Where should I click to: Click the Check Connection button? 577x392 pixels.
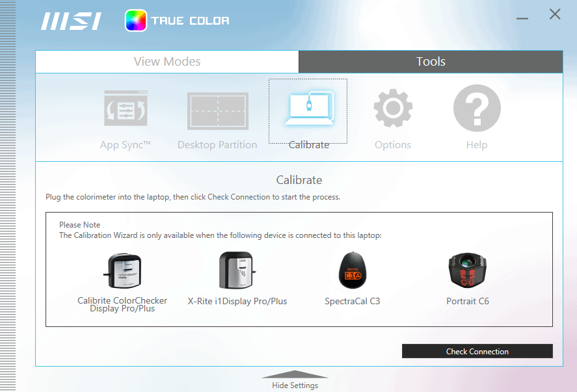click(477, 351)
